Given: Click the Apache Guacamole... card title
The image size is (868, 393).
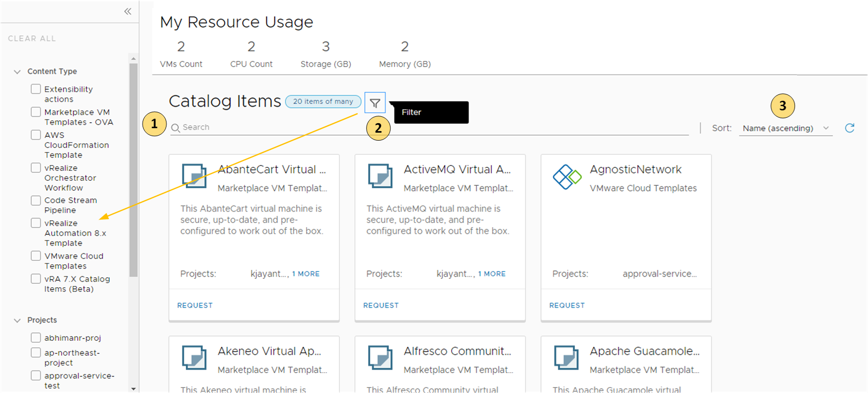Looking at the screenshot, I should pyautogui.click(x=644, y=351).
